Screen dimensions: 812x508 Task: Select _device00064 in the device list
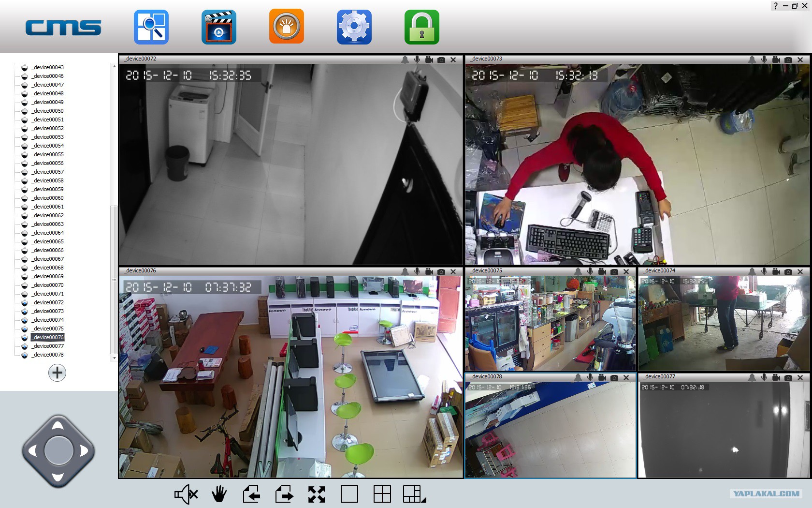pyautogui.click(x=48, y=233)
